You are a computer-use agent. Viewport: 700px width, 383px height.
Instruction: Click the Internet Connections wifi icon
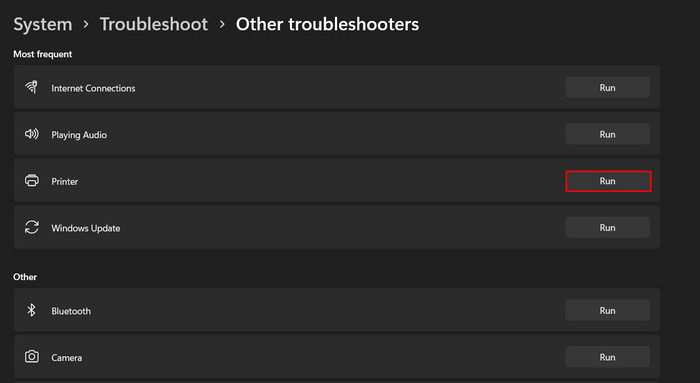(x=32, y=87)
